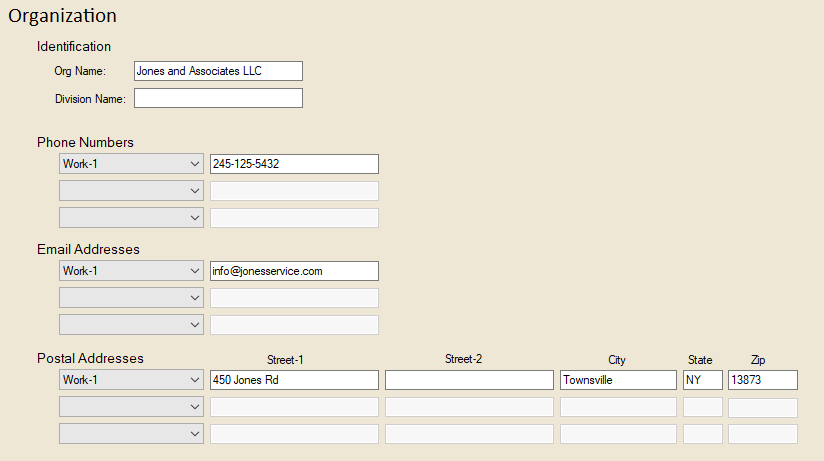Click the second row phone number field
824x461 pixels.
pos(294,191)
